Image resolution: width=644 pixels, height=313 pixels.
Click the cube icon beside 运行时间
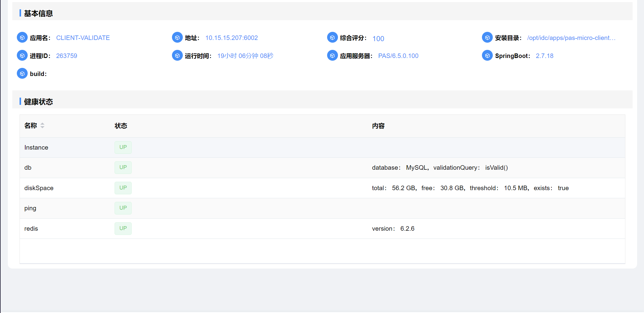point(177,56)
